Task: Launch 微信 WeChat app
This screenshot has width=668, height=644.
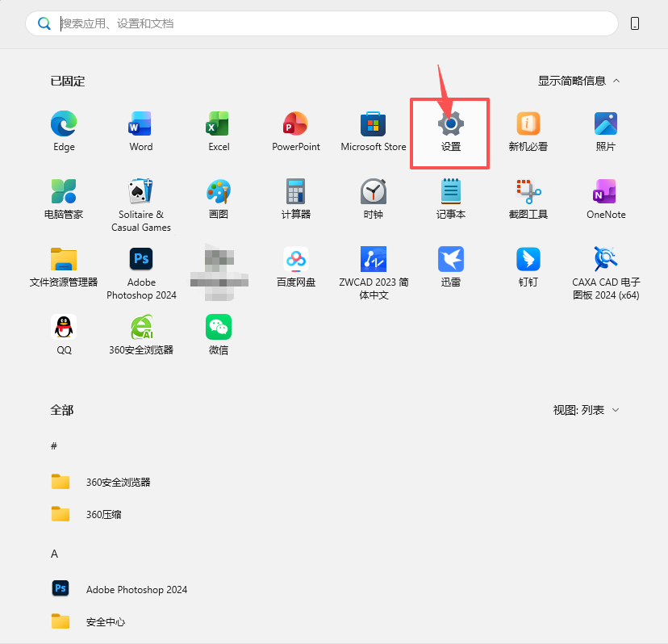Action: tap(219, 335)
